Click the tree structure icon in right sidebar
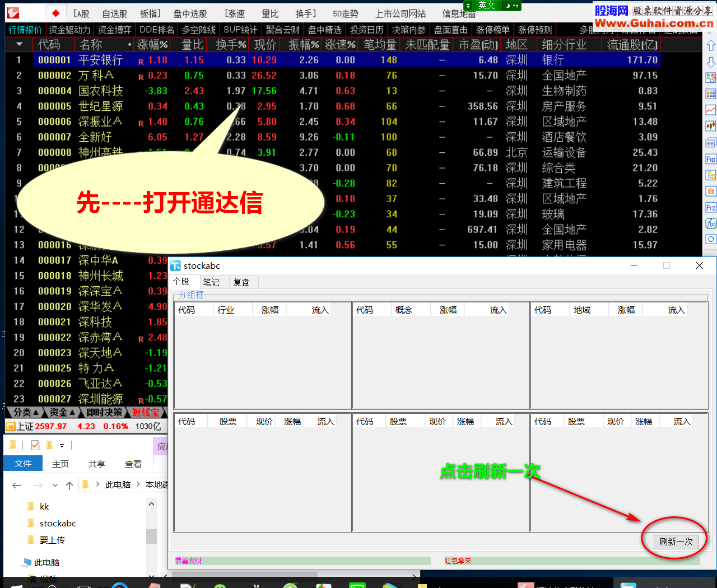 [711, 175]
